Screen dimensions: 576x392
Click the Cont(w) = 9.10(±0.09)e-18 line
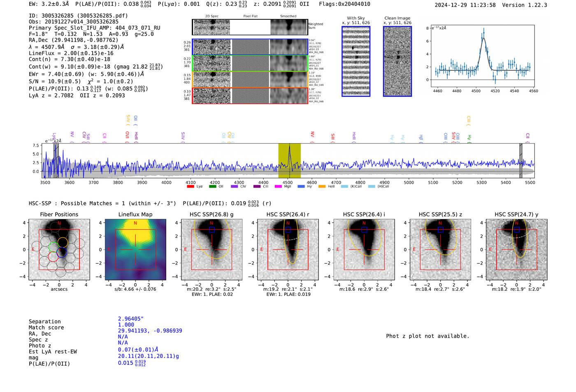tap(96, 67)
